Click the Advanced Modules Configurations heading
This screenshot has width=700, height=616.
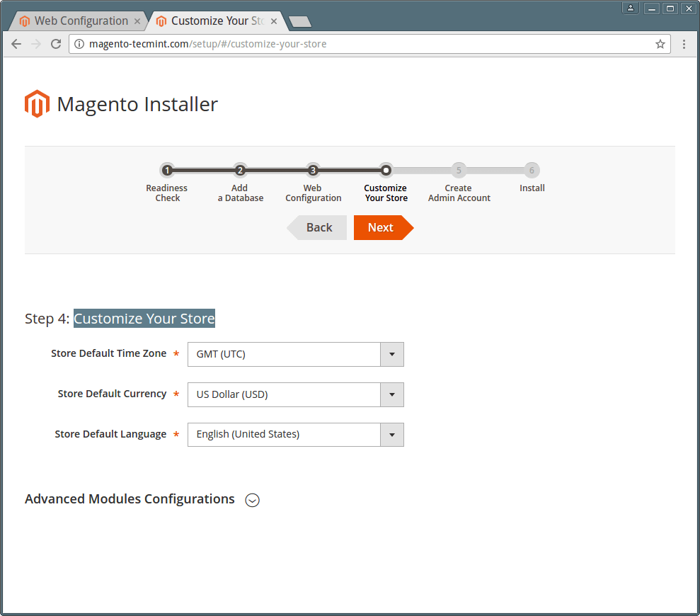tap(130, 499)
